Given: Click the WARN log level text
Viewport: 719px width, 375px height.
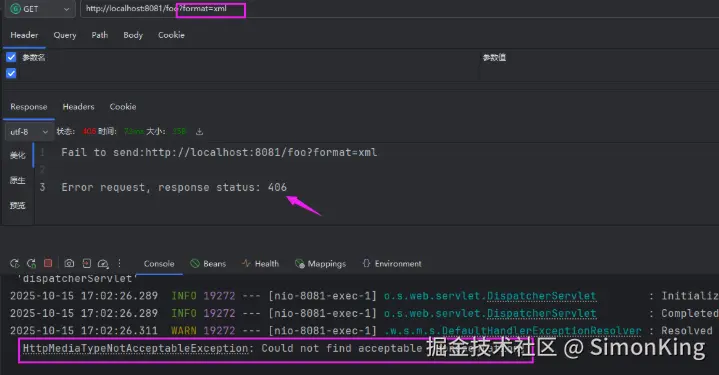Looking at the screenshot, I should tap(183, 331).
